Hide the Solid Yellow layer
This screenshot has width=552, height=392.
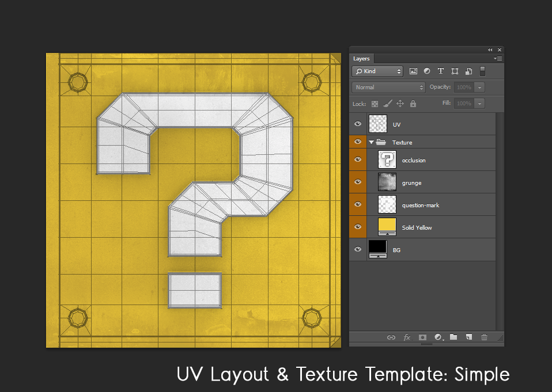(x=358, y=227)
